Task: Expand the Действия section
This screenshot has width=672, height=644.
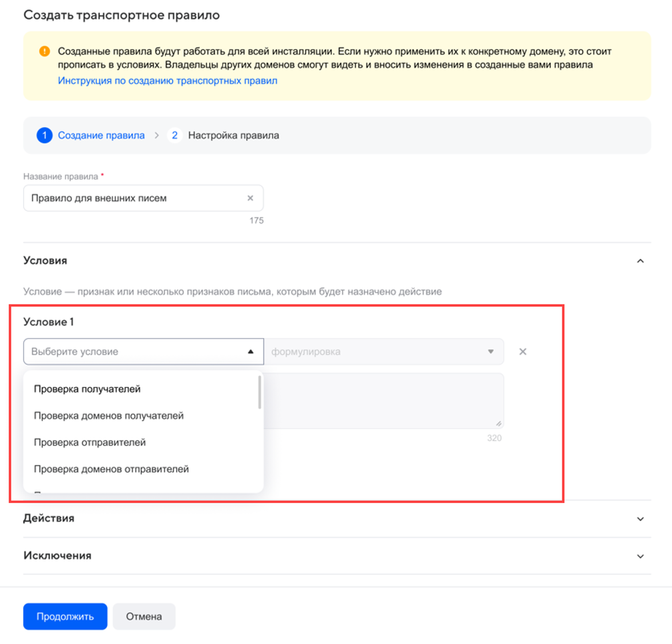Action: tap(640, 519)
